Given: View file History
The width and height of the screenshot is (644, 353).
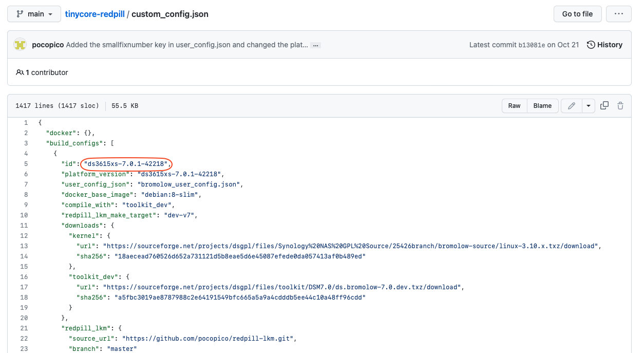Looking at the screenshot, I should [x=610, y=45].
